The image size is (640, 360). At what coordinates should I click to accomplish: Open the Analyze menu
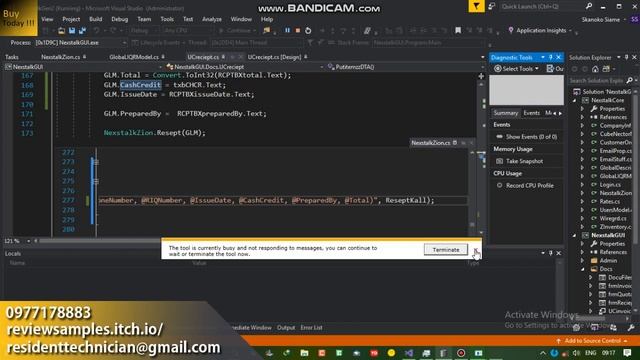212,19
